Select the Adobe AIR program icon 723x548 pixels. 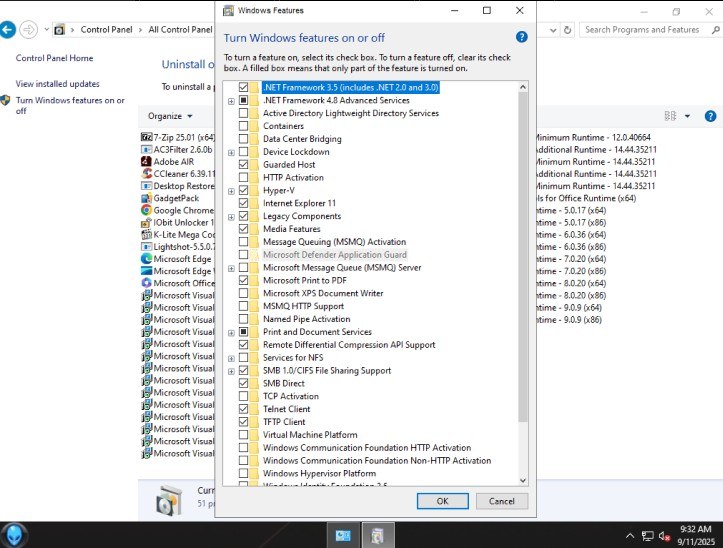(146, 161)
